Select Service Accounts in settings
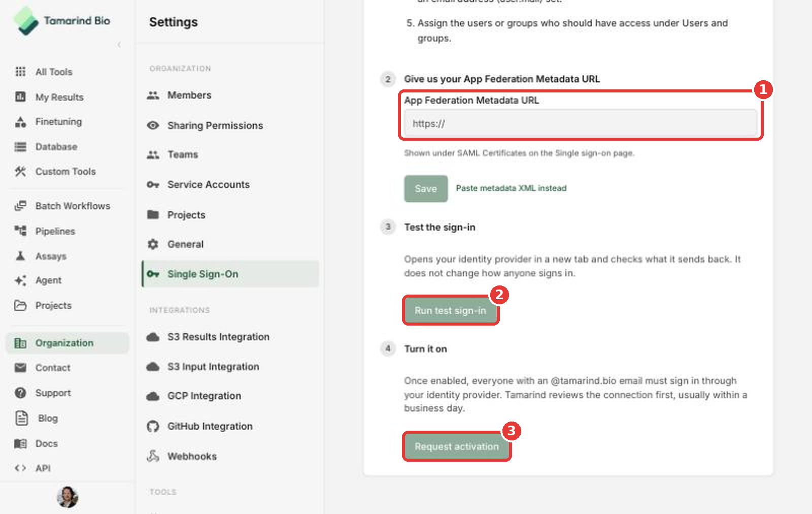Image resolution: width=812 pixels, height=514 pixels. pos(230,184)
